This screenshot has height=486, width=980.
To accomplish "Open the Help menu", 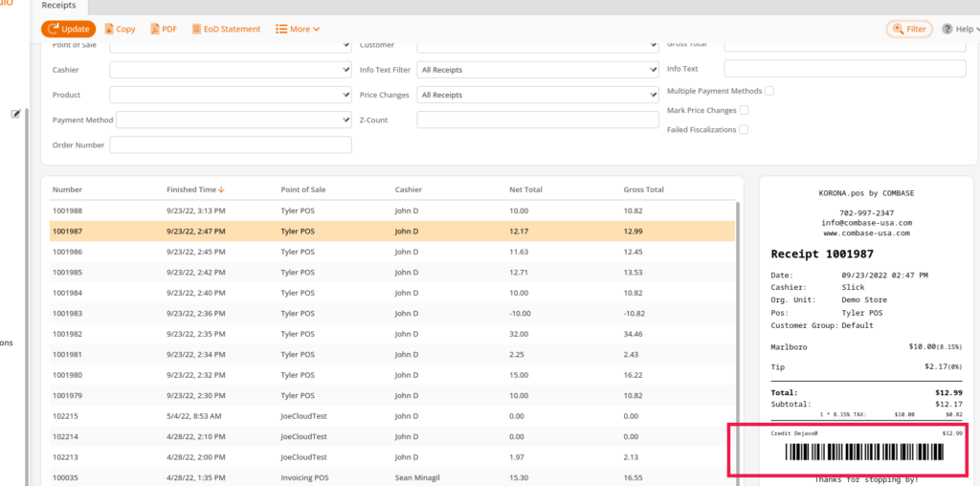I will point(960,29).
